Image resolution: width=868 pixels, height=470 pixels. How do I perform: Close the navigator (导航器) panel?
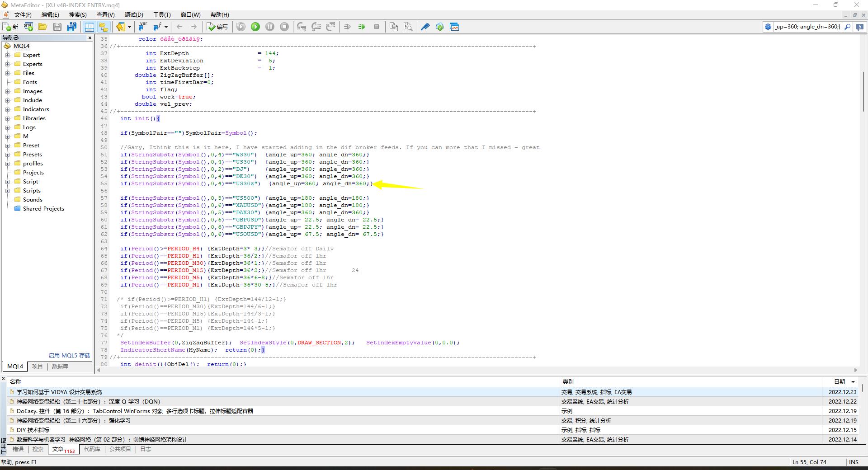(x=90, y=38)
